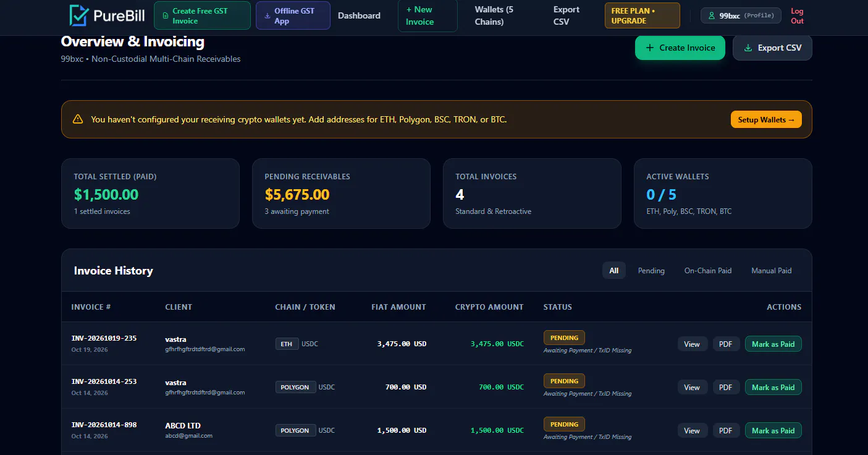This screenshot has width=868, height=455.
Task: Mark invoice INV-20261019-235 as Paid
Action: (x=773, y=344)
